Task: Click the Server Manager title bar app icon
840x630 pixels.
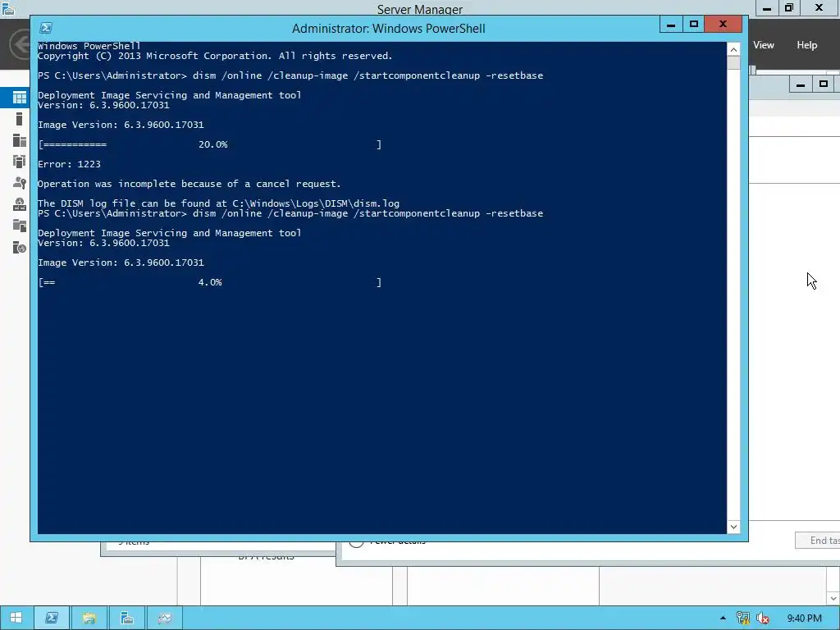Action: pyautogui.click(x=8, y=8)
